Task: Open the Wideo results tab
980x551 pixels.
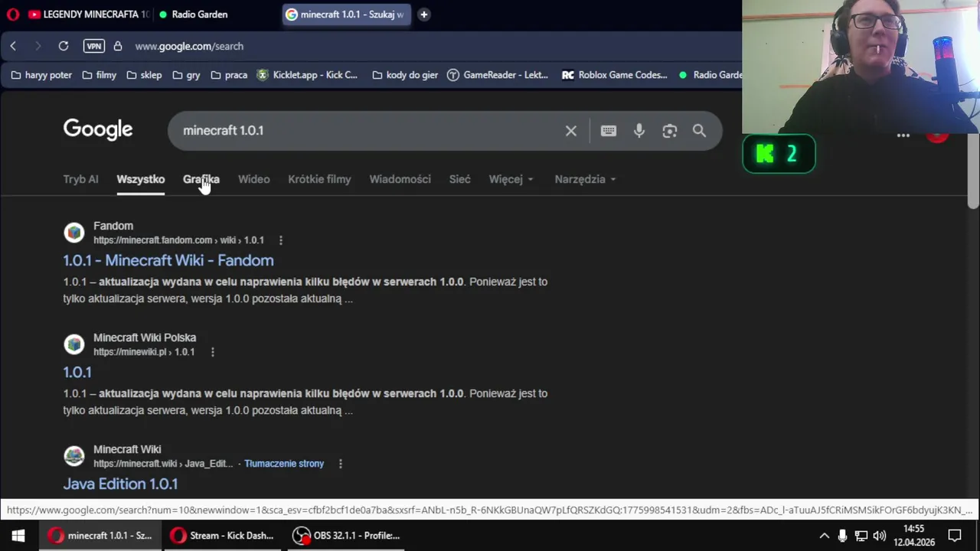Action: pyautogui.click(x=253, y=179)
